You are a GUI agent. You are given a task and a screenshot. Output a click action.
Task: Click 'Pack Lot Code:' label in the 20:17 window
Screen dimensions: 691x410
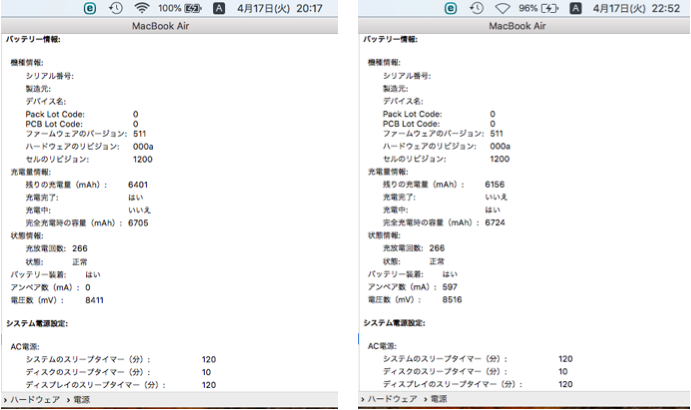pos(55,114)
